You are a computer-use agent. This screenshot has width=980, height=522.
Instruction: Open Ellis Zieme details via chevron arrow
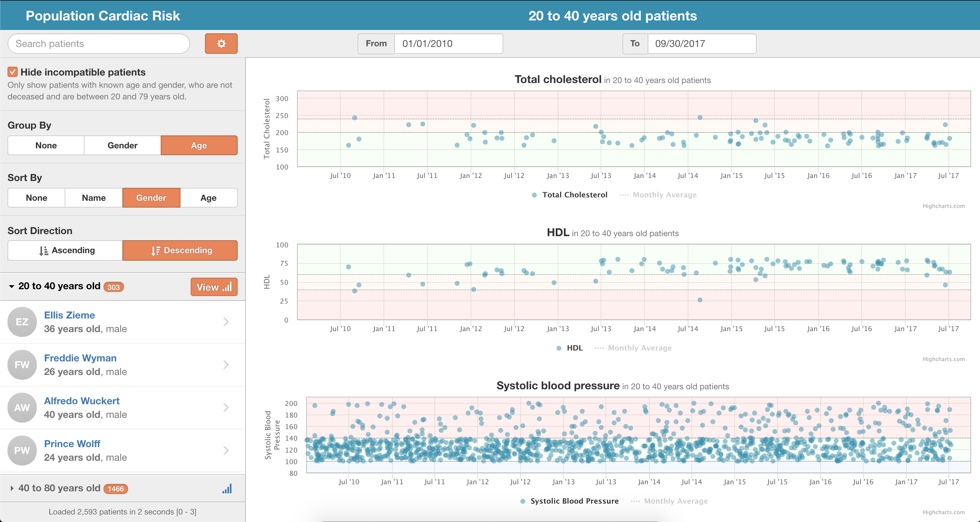pyautogui.click(x=226, y=322)
